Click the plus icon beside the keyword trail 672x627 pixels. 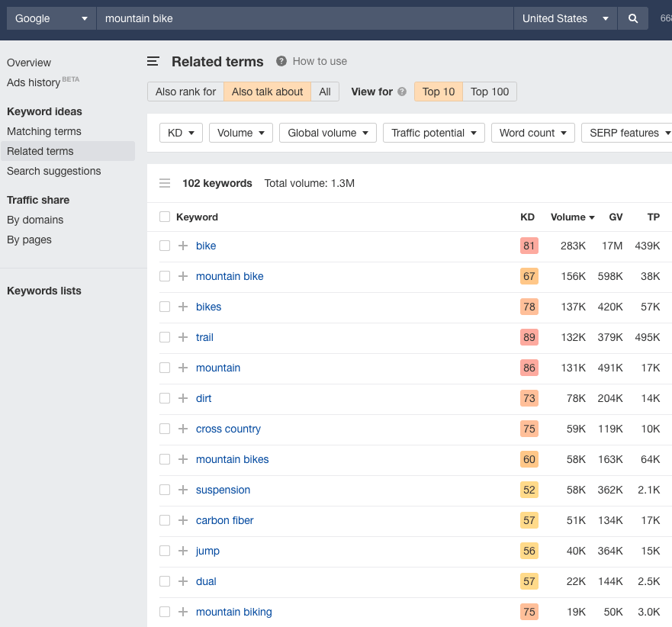pyautogui.click(x=182, y=337)
